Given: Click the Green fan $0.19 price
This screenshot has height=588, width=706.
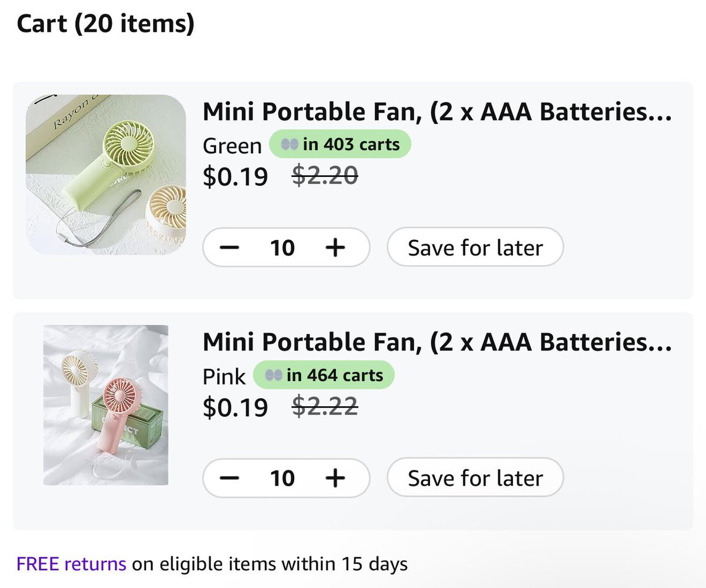Looking at the screenshot, I should 235,176.
